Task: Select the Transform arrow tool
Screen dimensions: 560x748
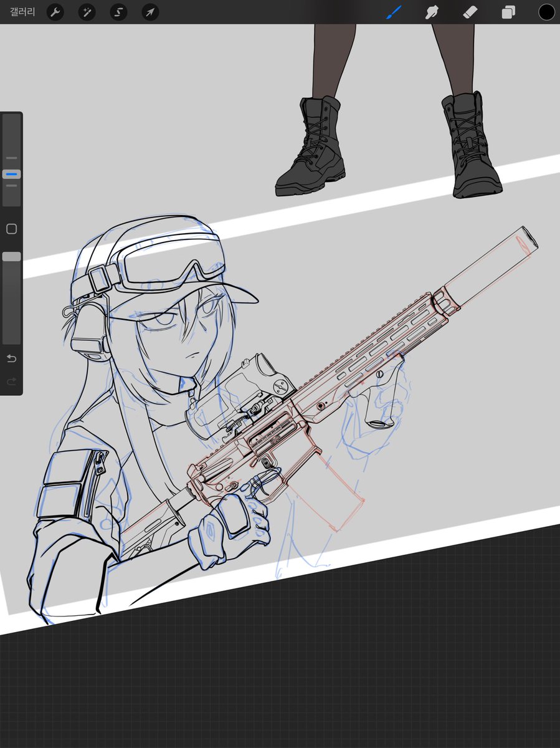Action: (x=149, y=12)
